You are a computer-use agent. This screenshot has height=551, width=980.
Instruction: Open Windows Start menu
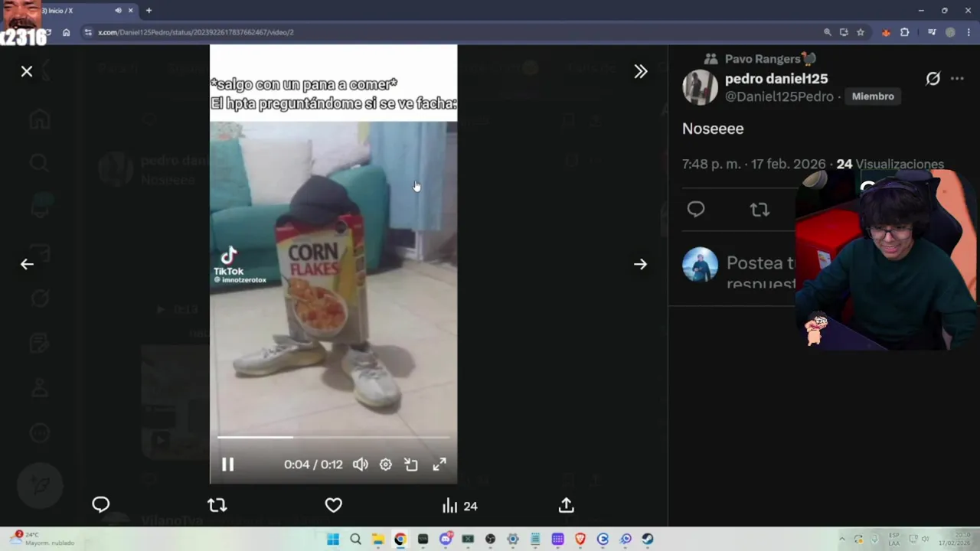[333, 539]
